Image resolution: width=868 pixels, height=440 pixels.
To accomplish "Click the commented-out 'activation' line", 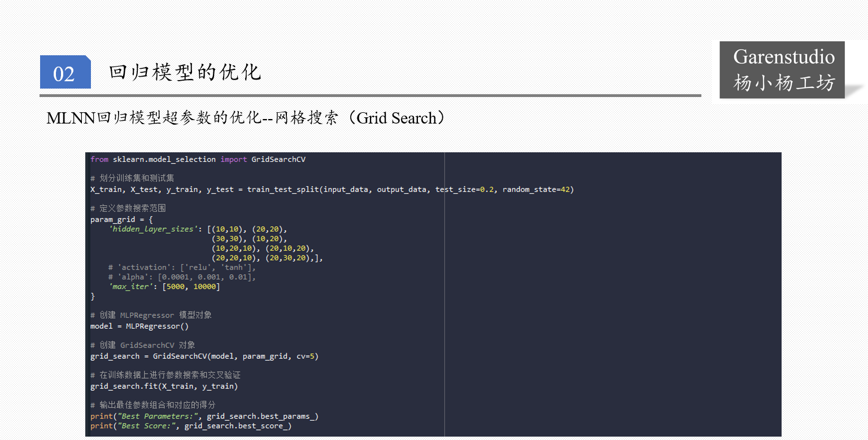I will [x=182, y=267].
